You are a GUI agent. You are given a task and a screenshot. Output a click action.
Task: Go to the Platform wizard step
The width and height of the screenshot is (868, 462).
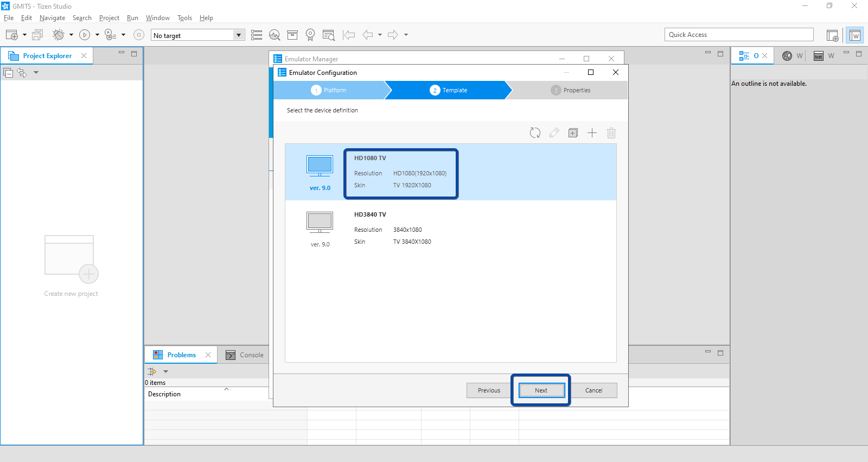click(x=329, y=90)
